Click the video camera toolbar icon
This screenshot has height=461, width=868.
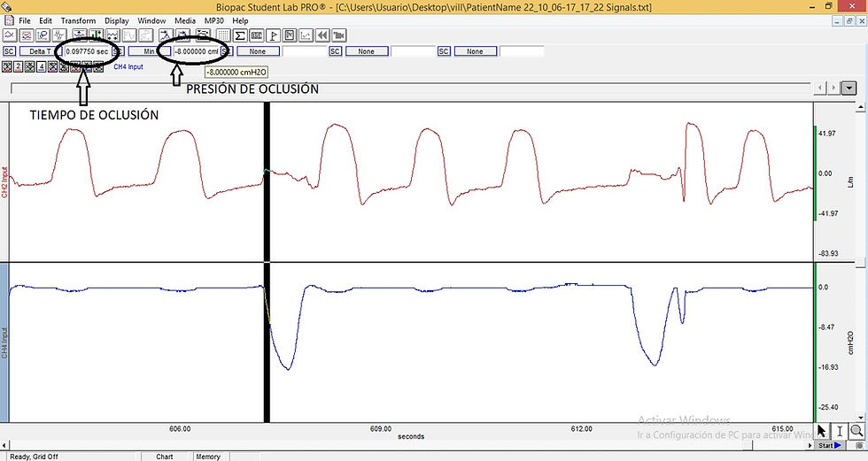[338, 35]
